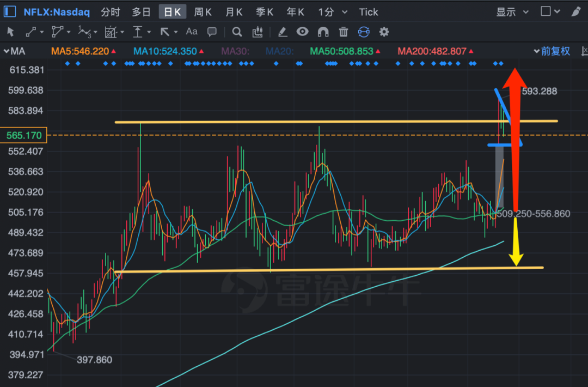The image size is (588, 387).
Task: Click the MA10:524.350 indicator label
Action: pos(165,51)
